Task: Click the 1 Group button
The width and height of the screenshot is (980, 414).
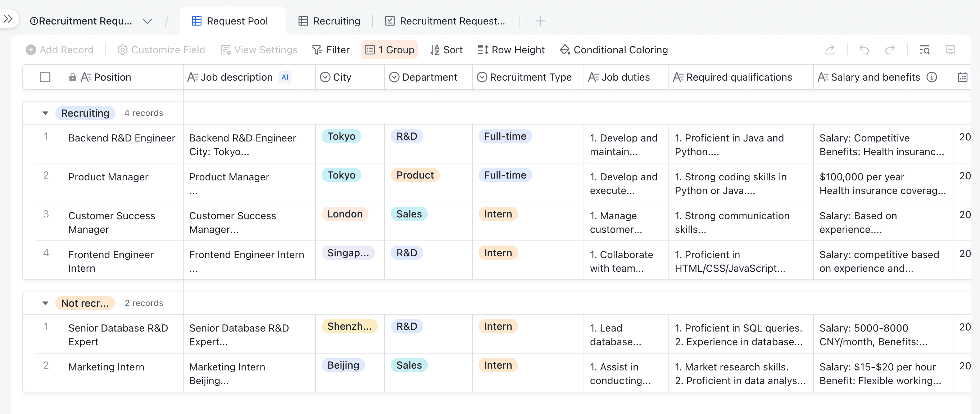Action: 389,50
